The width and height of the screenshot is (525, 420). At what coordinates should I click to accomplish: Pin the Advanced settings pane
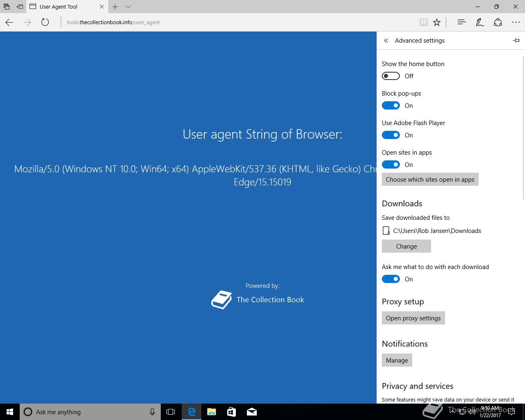pos(516,40)
